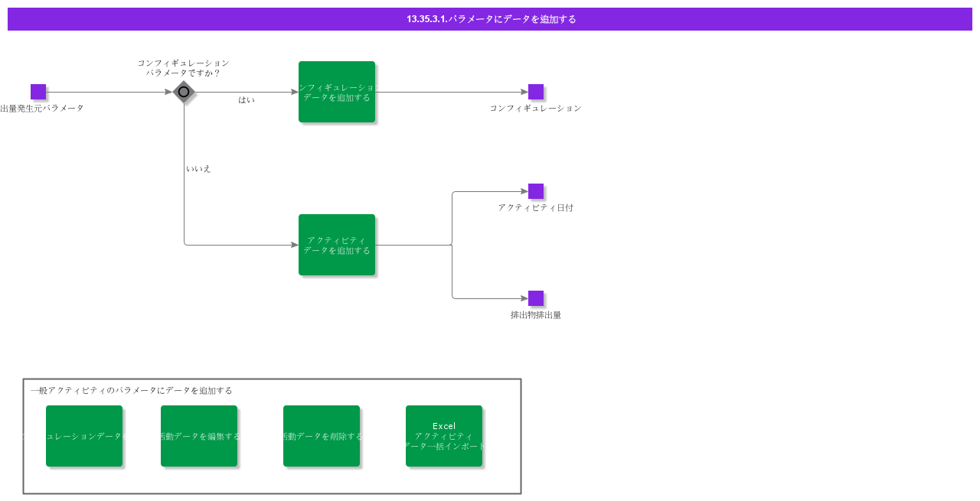Click the group heading 一般アクティビティのパラメータにデータを追加する

click(132, 391)
